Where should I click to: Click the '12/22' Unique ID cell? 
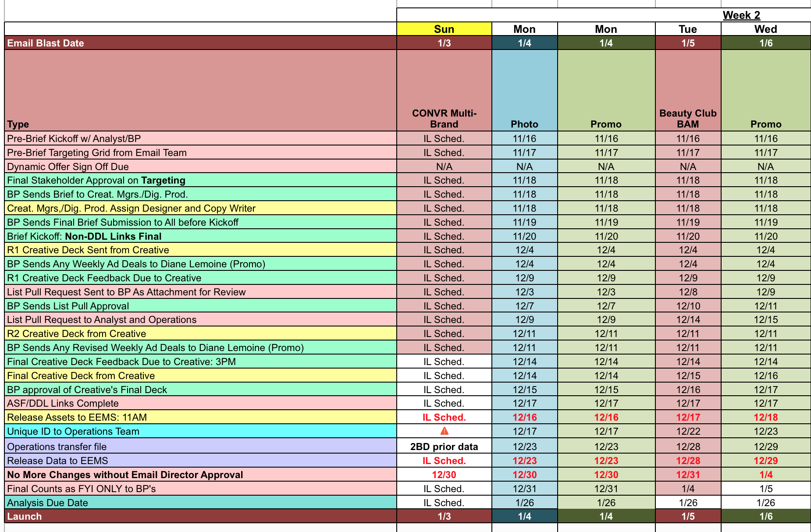point(688,431)
